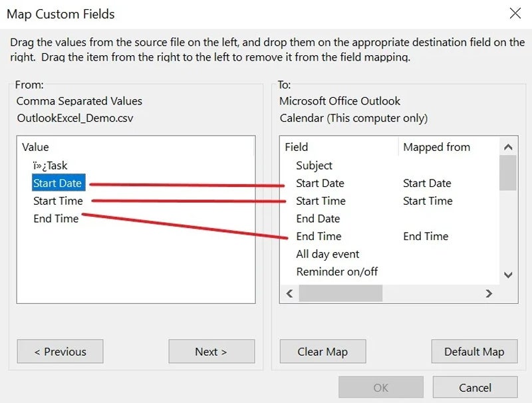Click the scroll left arrow in field list

point(289,293)
